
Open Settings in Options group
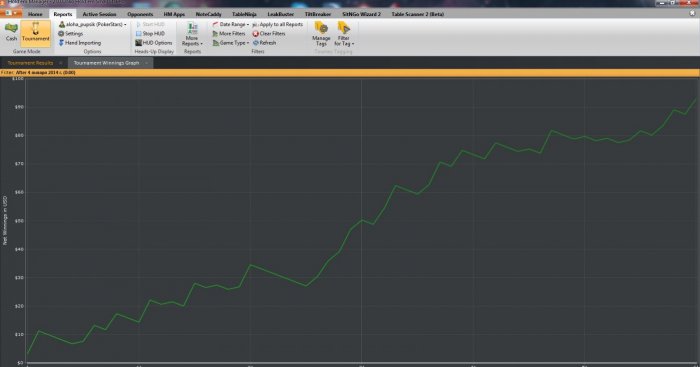(71, 33)
